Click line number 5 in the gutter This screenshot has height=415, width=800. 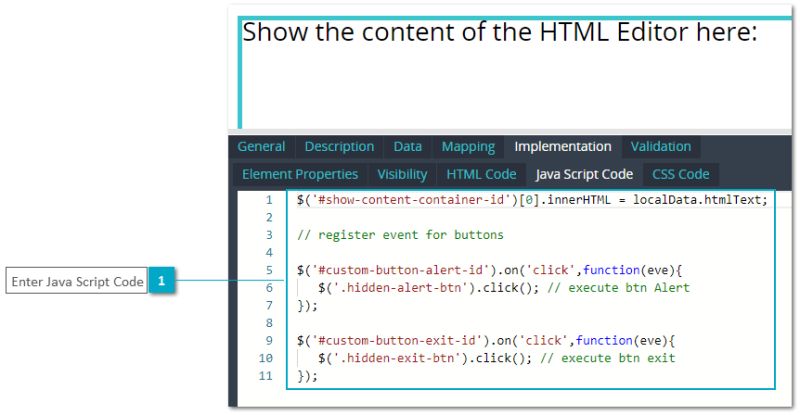(269, 270)
